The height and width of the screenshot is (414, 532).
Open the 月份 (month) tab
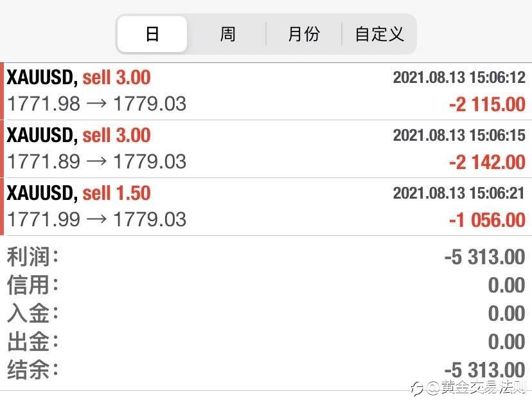point(303,34)
